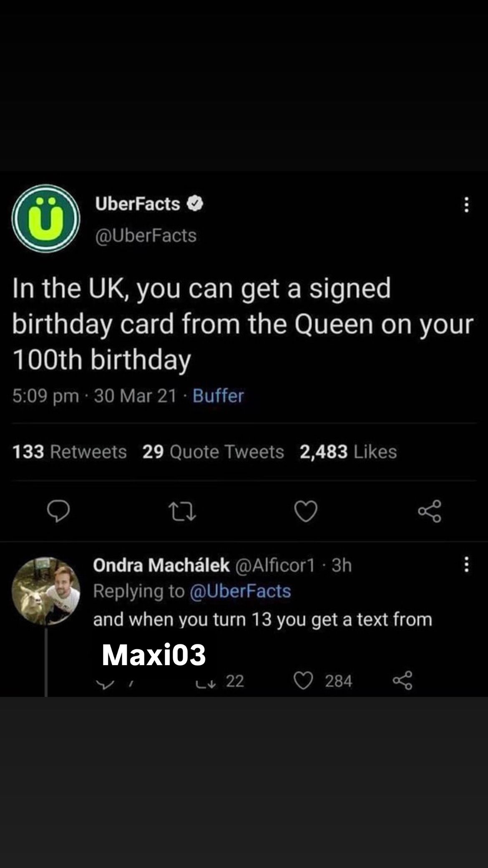The image size is (488, 868).
Task: Click the UberFacts verified badge
Action: pyautogui.click(x=195, y=204)
